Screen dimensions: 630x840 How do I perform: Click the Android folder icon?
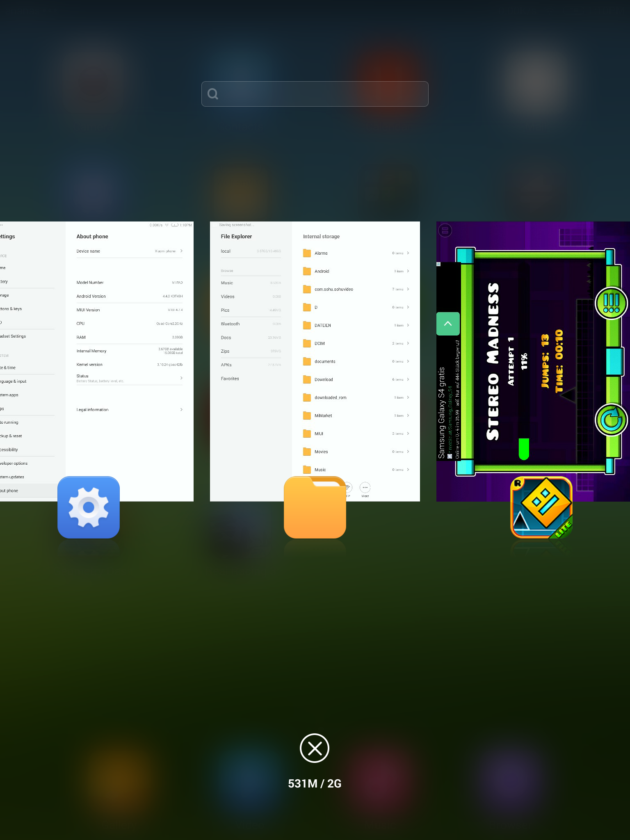pos(307,271)
